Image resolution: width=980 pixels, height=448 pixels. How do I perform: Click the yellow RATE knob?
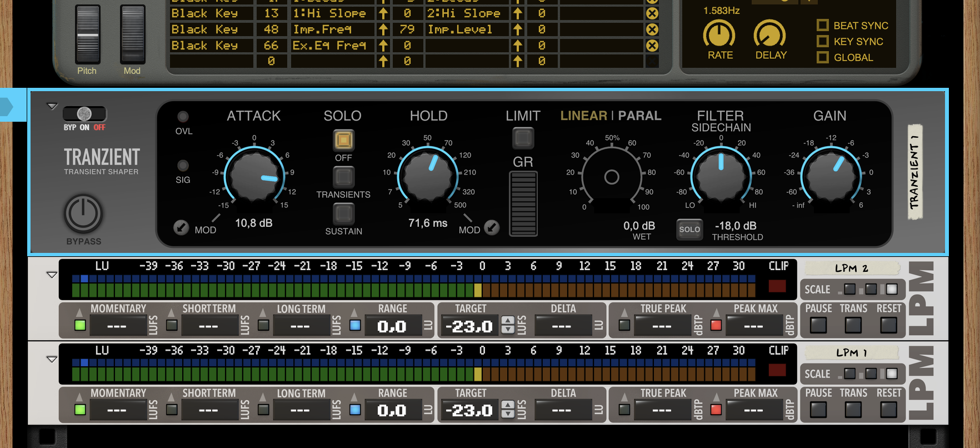(719, 35)
